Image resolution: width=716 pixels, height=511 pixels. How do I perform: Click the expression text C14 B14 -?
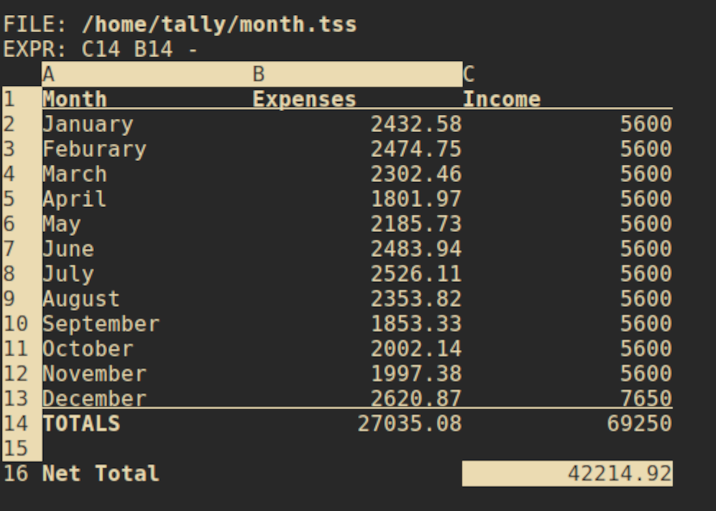[139, 49]
